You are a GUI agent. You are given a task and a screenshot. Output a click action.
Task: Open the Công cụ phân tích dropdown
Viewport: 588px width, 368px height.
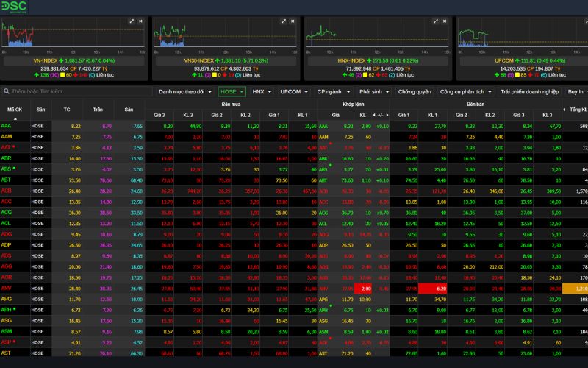point(466,91)
